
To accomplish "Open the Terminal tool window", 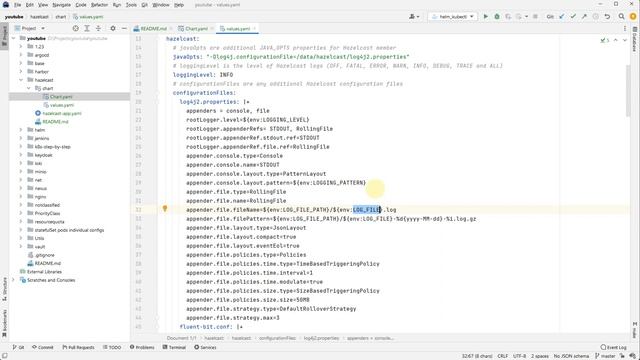I will [174, 347].
